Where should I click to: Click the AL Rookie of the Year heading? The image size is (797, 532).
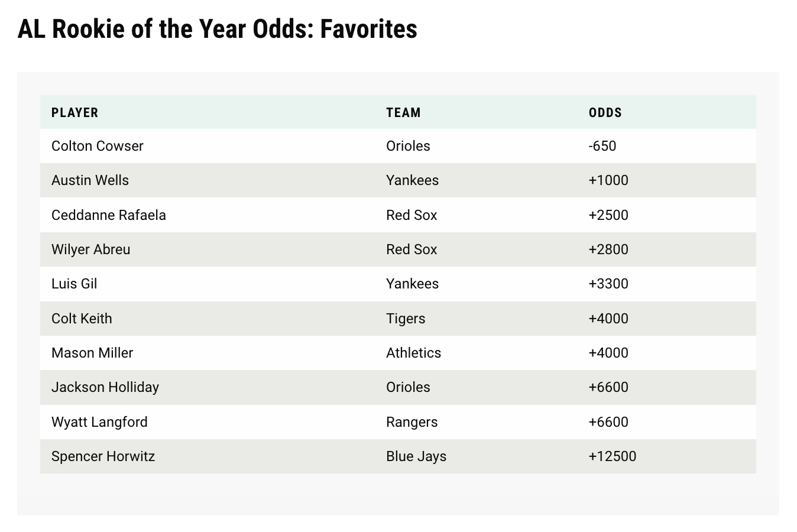click(x=218, y=29)
